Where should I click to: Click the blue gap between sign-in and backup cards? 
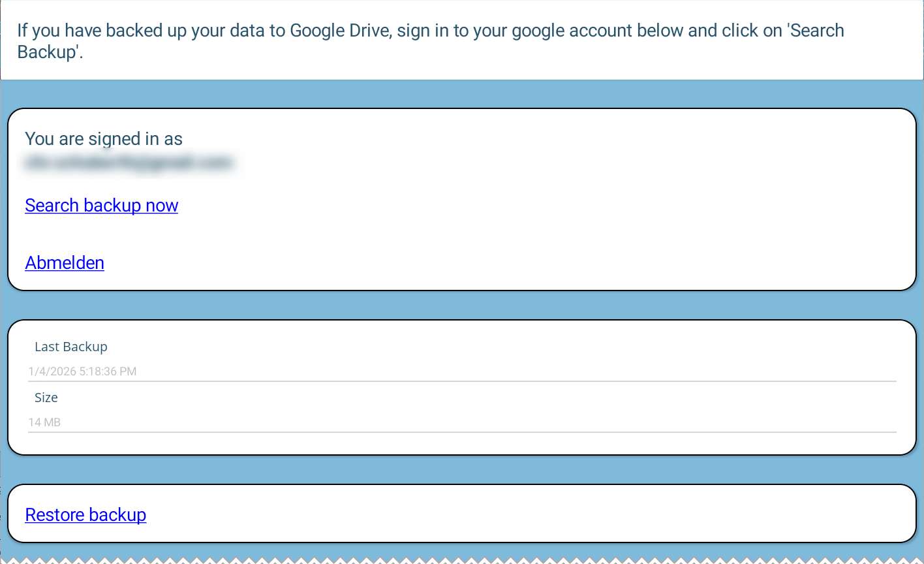coord(461,305)
